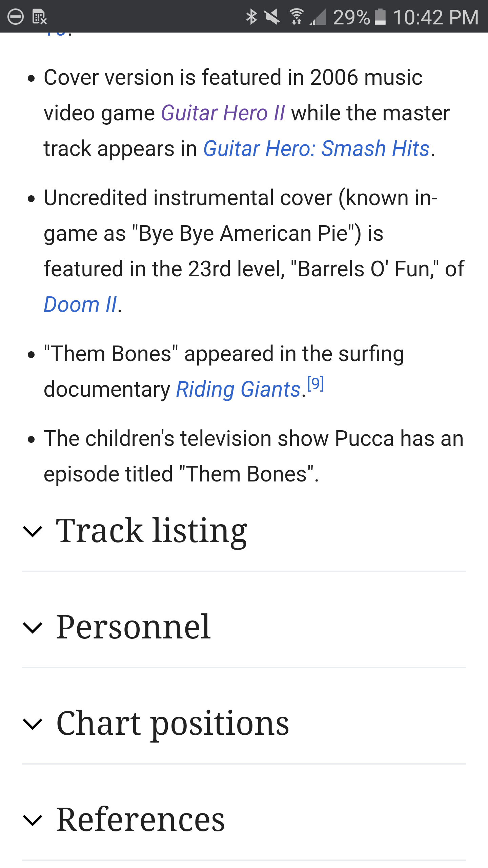
Task: Expand the Personnel section chevron
Action: tap(33, 628)
